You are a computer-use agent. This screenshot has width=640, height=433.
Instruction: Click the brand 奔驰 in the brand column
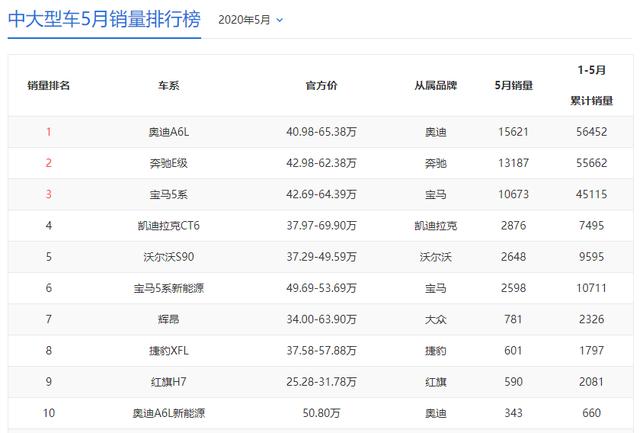tap(436, 163)
